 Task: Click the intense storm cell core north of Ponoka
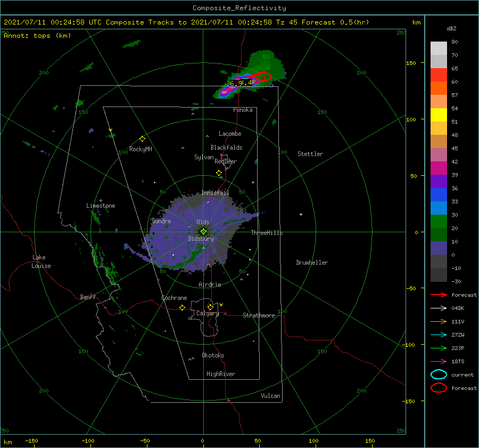228,89
